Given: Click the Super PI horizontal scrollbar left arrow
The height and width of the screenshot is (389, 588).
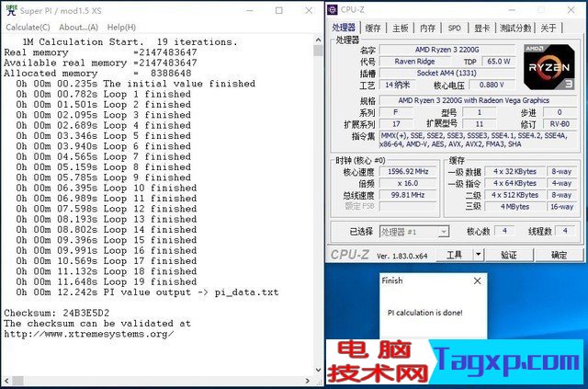Looking at the screenshot, I should 6,381.
